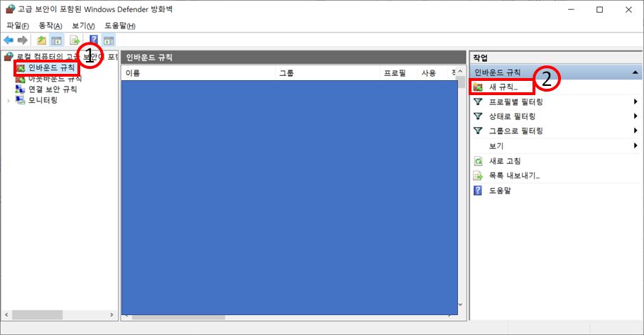
Task: Open the 보기(V) menu
Action: pyautogui.click(x=83, y=26)
